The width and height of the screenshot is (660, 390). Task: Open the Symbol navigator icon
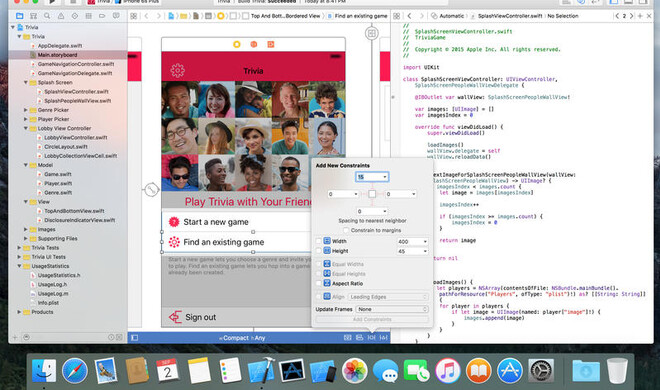click(x=33, y=16)
